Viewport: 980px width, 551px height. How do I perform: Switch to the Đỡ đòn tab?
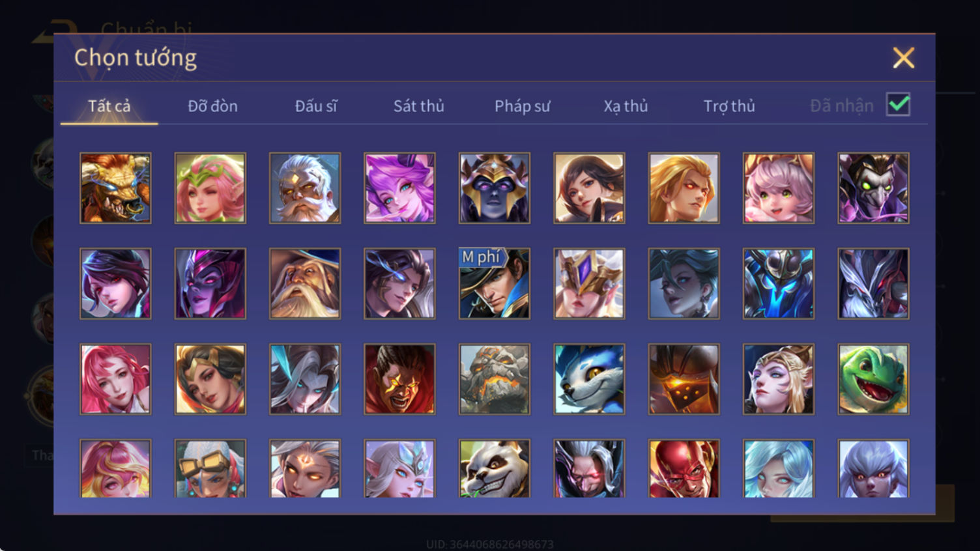[x=212, y=106]
